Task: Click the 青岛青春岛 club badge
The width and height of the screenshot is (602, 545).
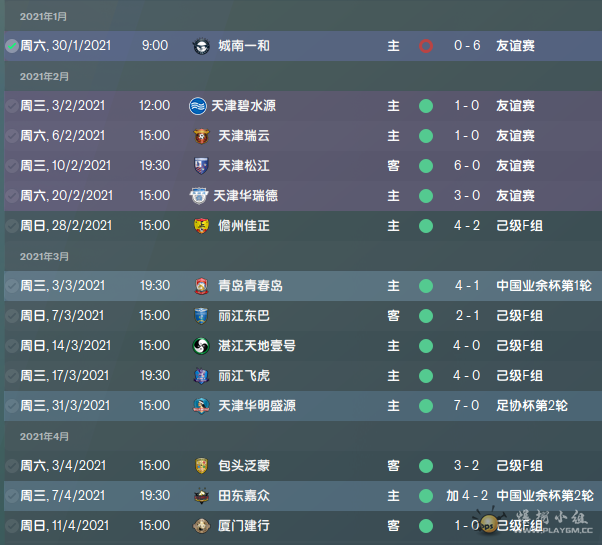Action: pyautogui.click(x=200, y=286)
